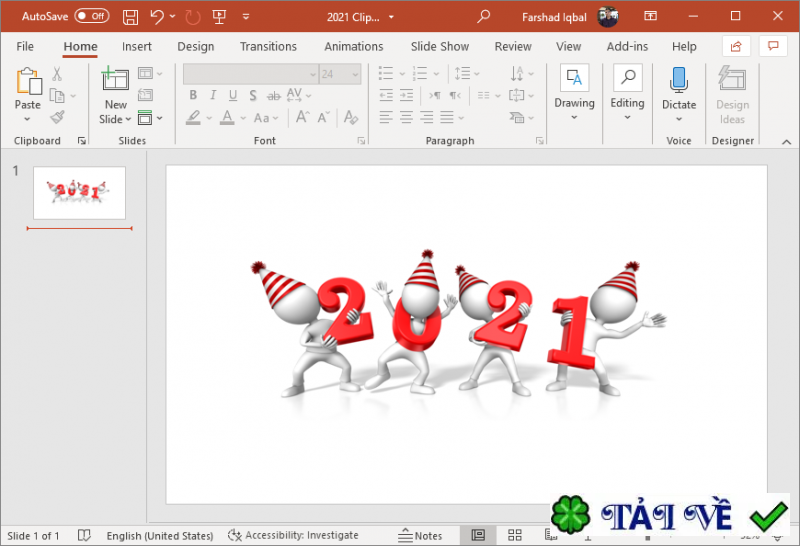The width and height of the screenshot is (800, 546).
Task: Click the Search magnifier in title bar
Action: point(483,16)
